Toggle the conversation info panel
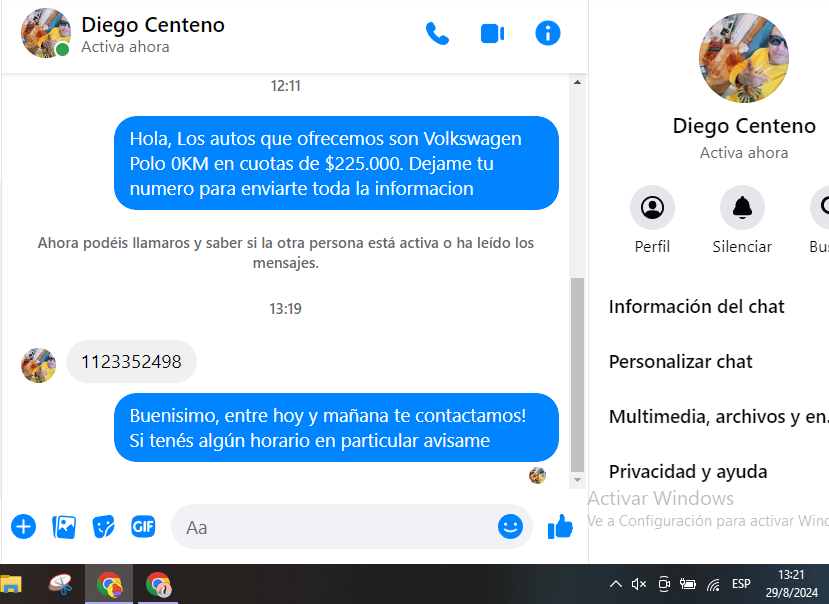Image resolution: width=829 pixels, height=604 pixels. pyautogui.click(x=548, y=33)
